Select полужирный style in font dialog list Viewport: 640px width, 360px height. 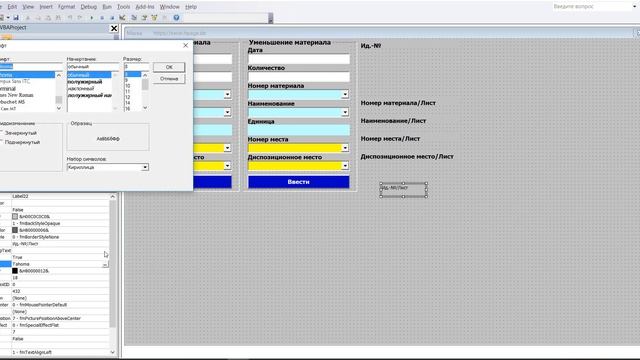(x=85, y=82)
